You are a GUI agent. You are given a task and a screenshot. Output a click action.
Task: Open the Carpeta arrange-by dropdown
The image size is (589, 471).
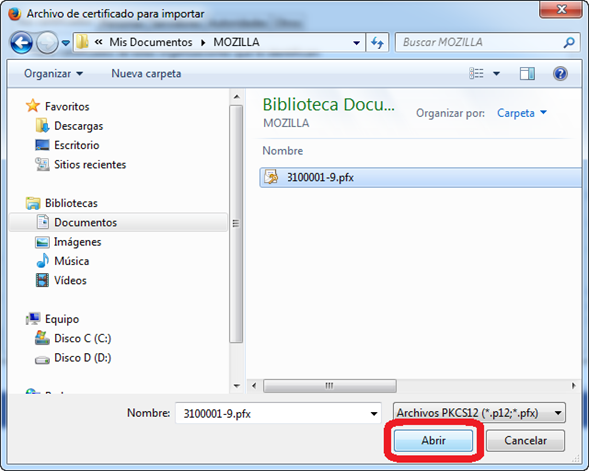tap(522, 113)
